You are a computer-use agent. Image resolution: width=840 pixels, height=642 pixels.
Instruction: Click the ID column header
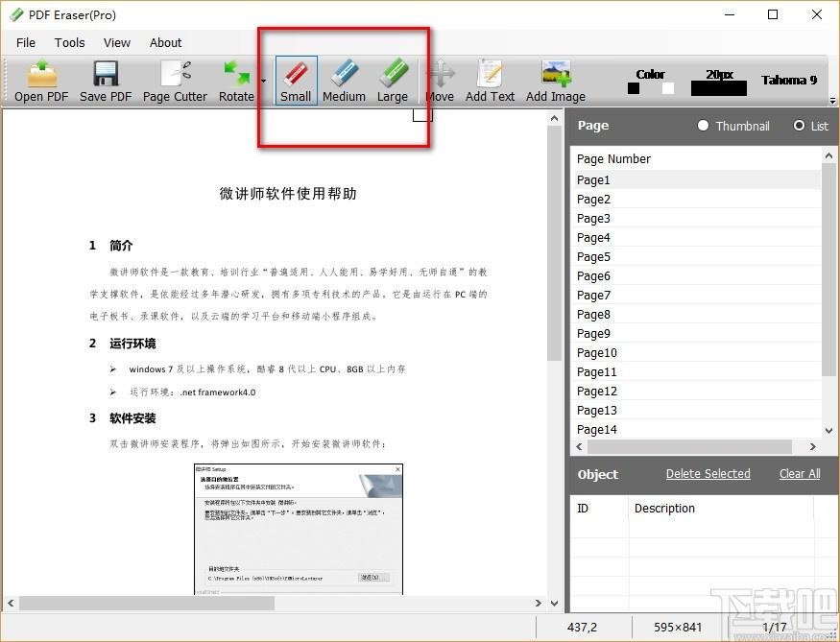pos(583,509)
